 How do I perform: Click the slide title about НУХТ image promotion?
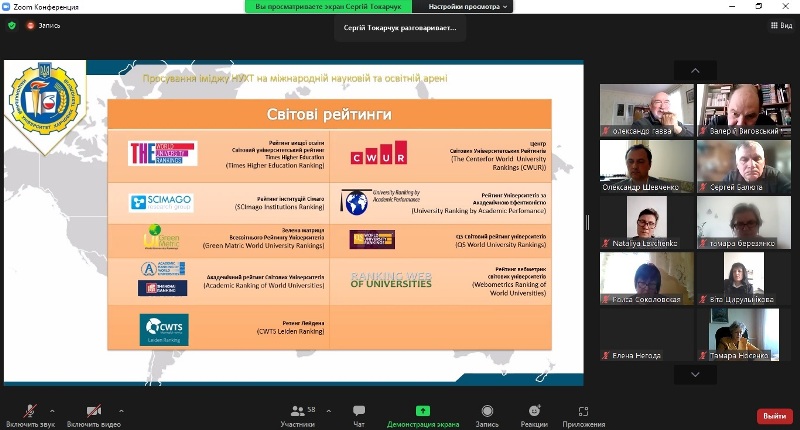(x=295, y=78)
